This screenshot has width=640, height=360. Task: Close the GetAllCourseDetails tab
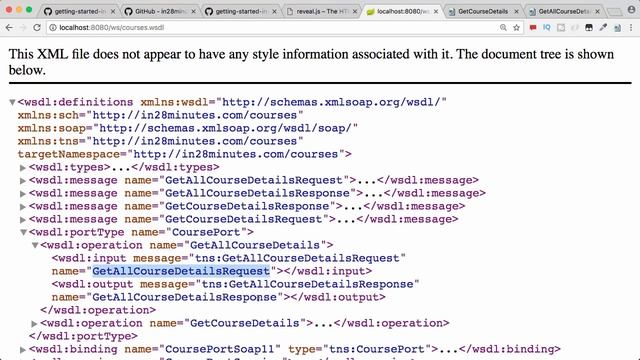coord(597,11)
